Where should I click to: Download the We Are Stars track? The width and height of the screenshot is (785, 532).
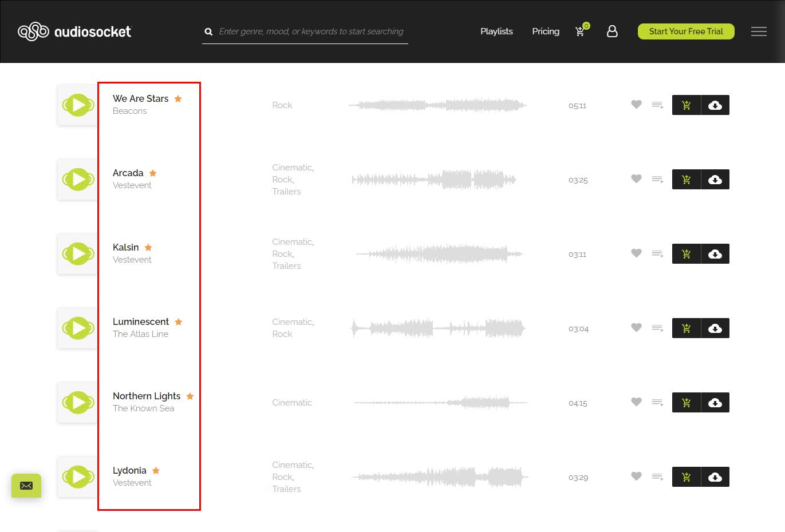[715, 105]
